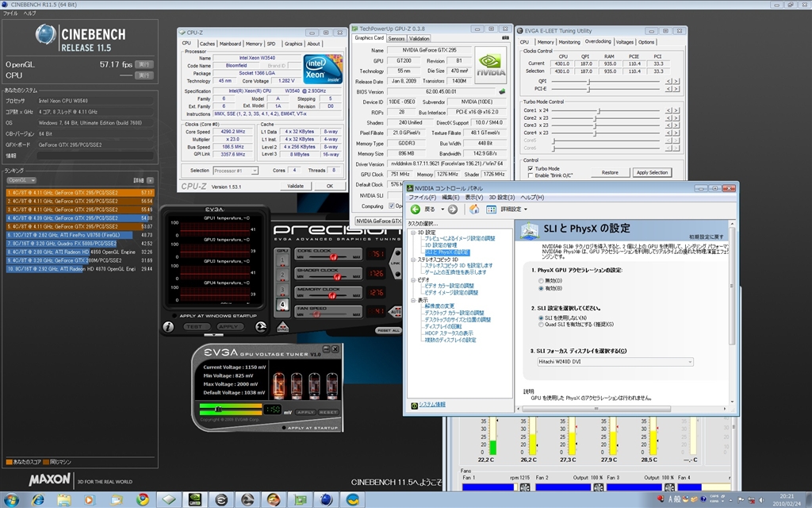Toggle Apply at Startup in Voltage Tuner

[284, 428]
